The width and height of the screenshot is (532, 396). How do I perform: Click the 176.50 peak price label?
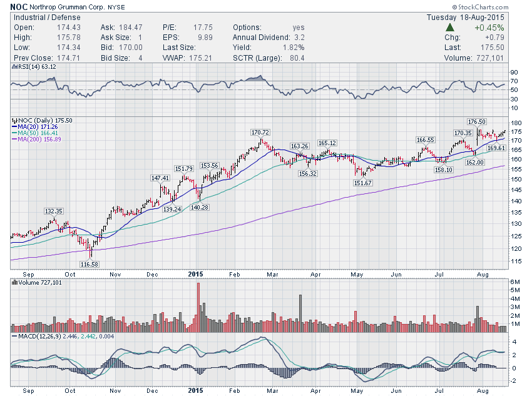(476, 122)
